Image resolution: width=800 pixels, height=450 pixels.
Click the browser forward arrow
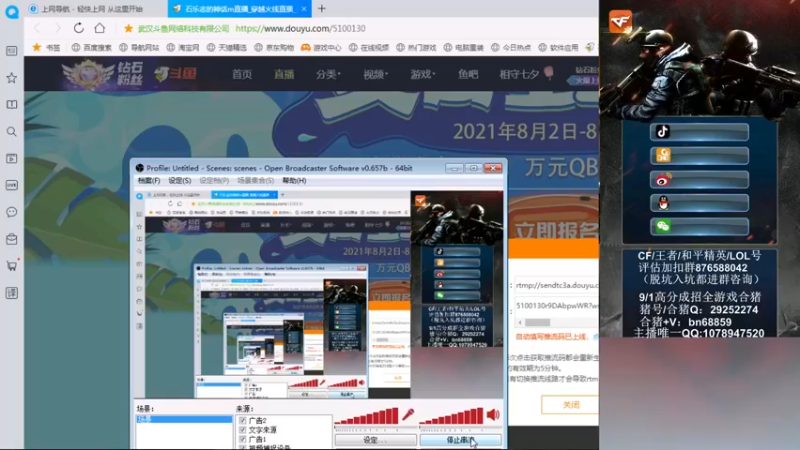58,28
